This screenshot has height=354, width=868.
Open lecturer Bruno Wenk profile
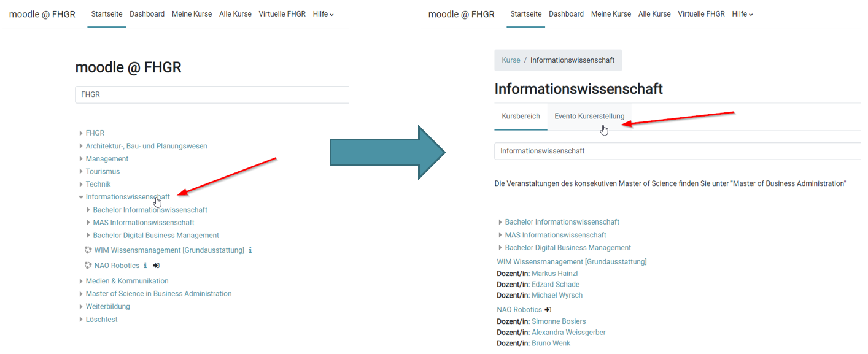(551, 344)
